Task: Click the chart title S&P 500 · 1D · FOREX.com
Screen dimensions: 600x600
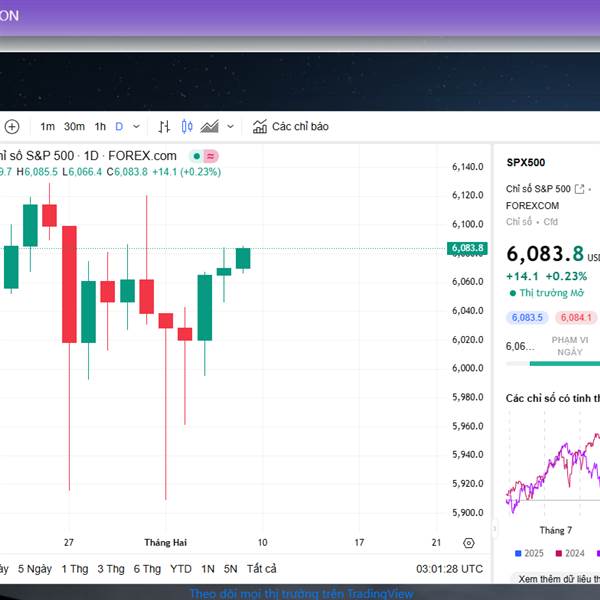Action: [x=88, y=156]
